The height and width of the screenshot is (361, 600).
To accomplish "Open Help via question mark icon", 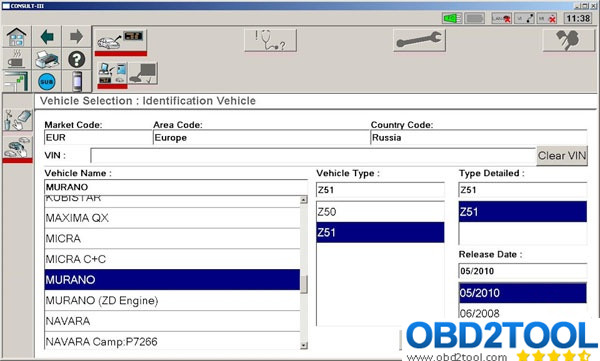I will [x=77, y=59].
